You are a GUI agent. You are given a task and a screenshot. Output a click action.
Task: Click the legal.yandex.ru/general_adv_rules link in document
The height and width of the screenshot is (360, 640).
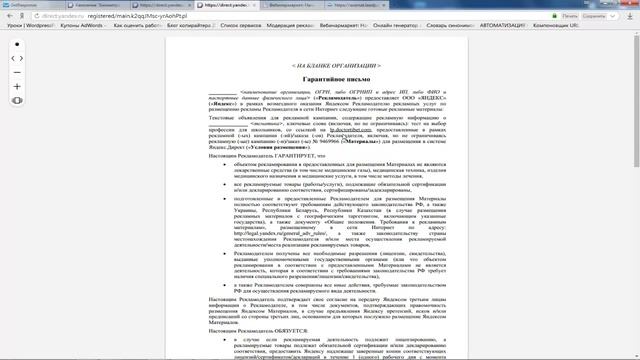pos(280,233)
